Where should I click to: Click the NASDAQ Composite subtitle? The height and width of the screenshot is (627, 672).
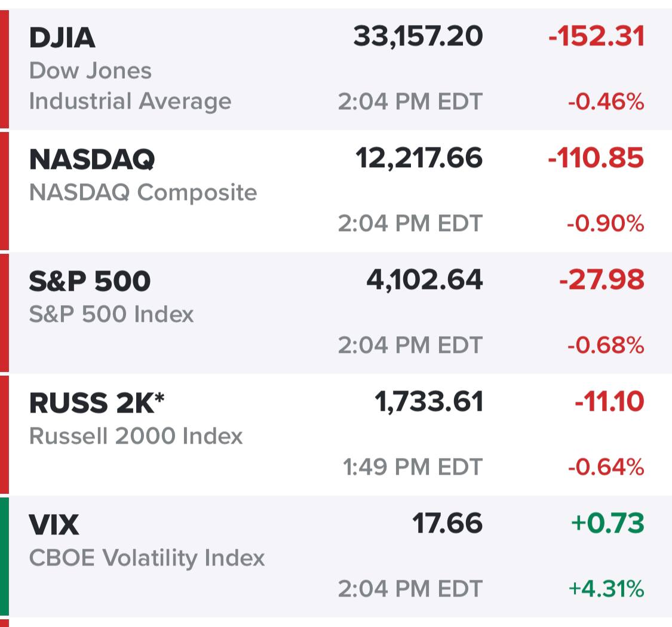click(x=143, y=192)
